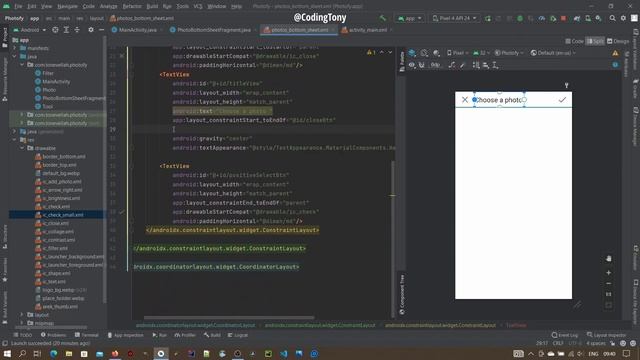Viewport: 640px width, 360px height.
Task: Go to next highlighted error arrow
Action: point(390,52)
